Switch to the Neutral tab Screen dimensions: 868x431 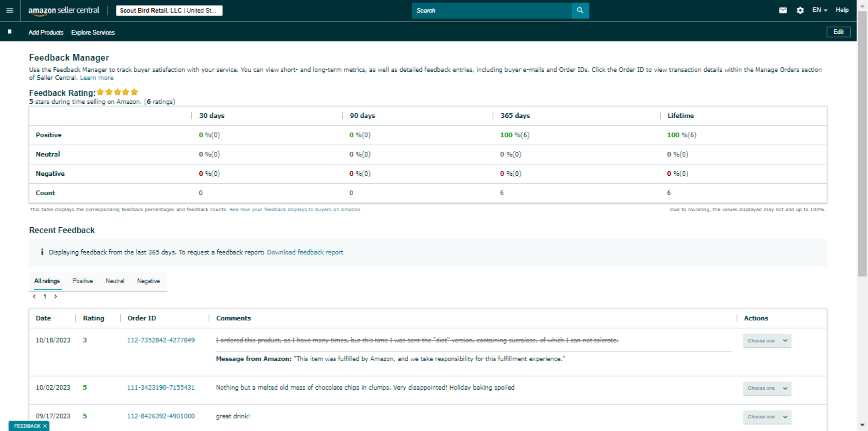(115, 281)
